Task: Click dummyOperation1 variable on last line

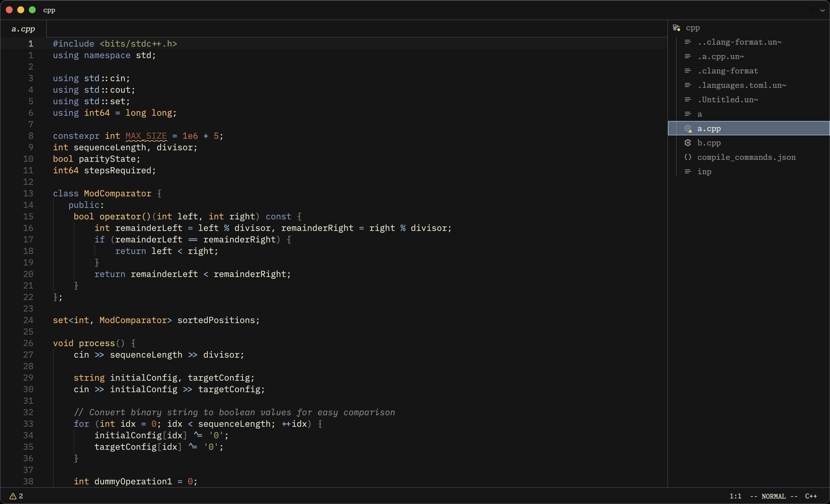Action: (x=133, y=482)
